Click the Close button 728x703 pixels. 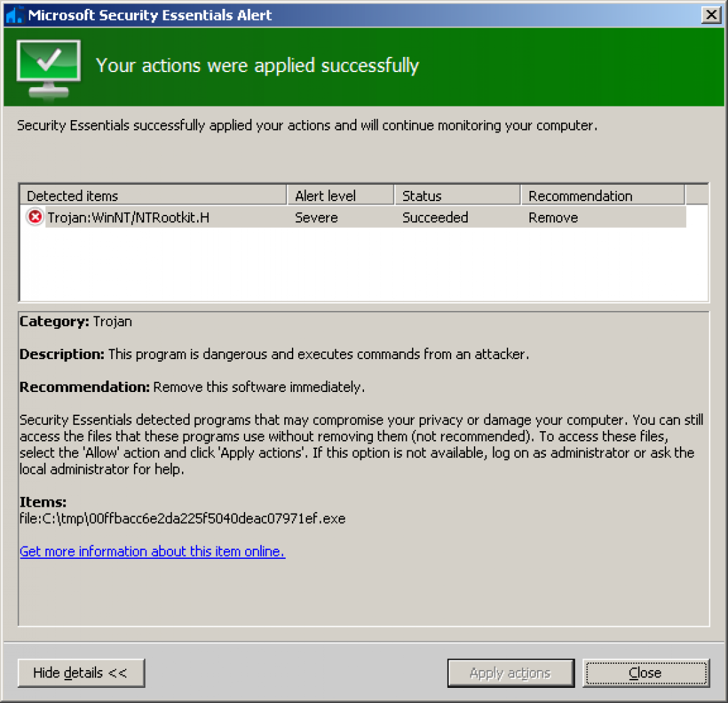pos(646,673)
